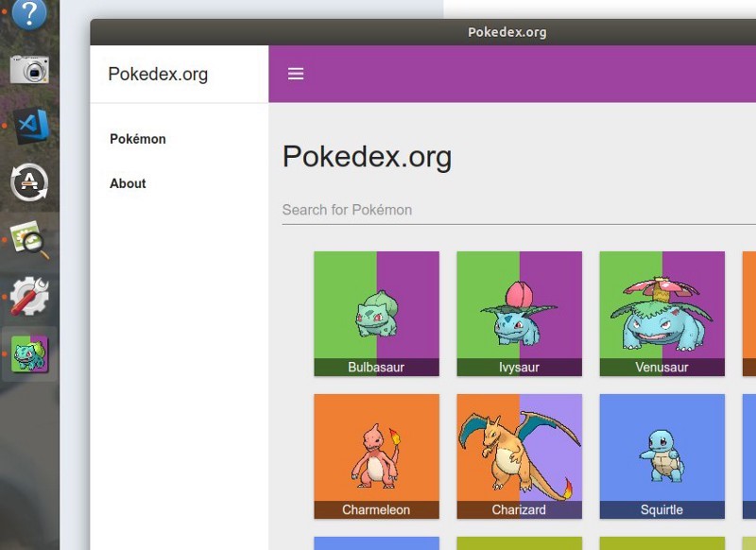This screenshot has height=550, width=756.
Task: Open the Squirtle card
Action: tap(662, 456)
